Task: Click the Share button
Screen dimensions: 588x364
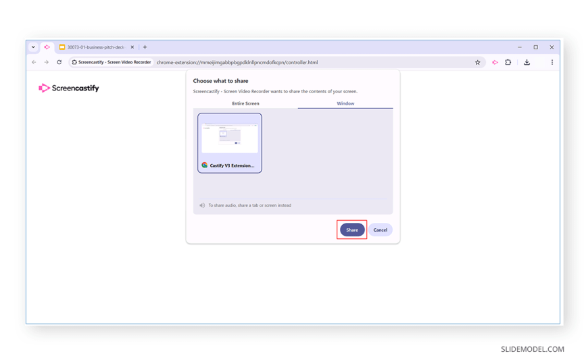Action: pyautogui.click(x=352, y=230)
